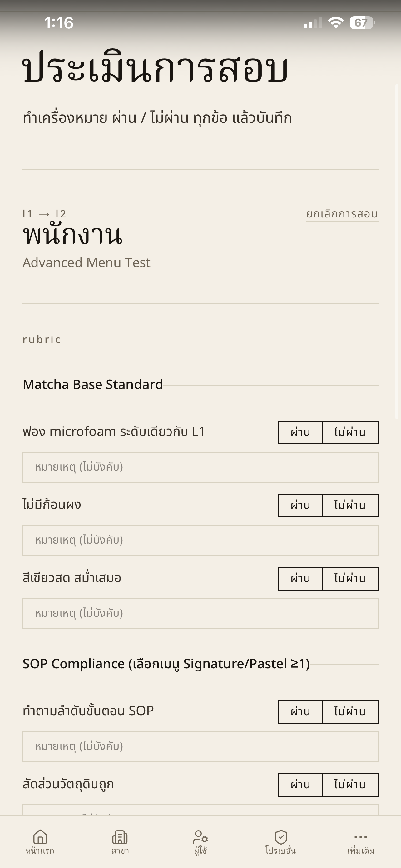Focus the note field under สีเขียวสด สม่ำเสมอ

[x=200, y=614]
